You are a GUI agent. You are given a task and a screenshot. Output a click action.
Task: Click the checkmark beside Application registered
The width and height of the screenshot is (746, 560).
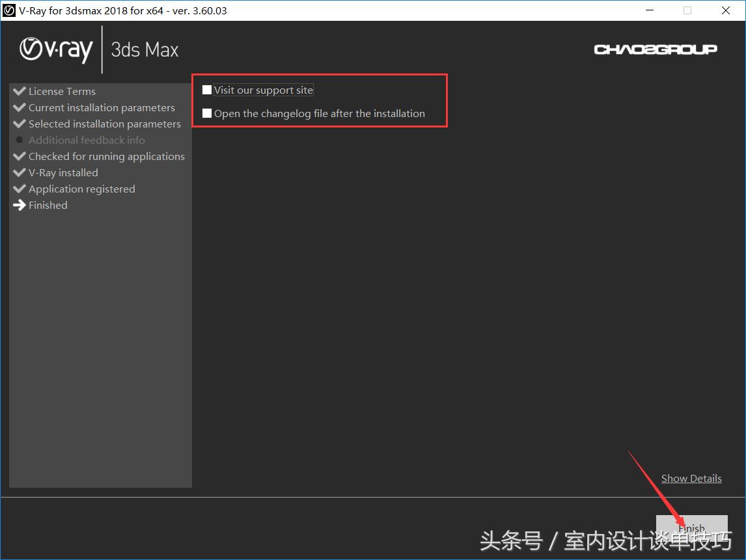tap(20, 188)
